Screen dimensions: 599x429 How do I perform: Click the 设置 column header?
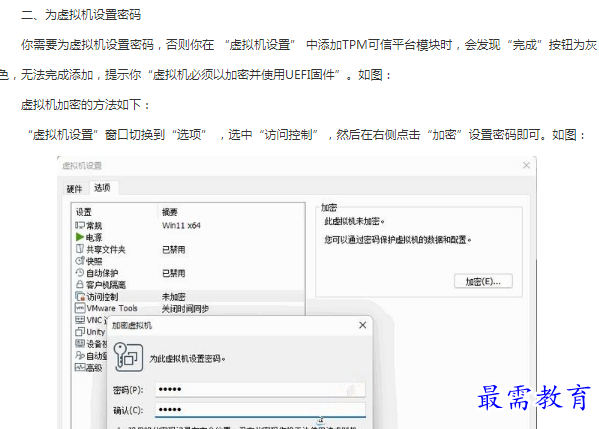tap(84, 212)
